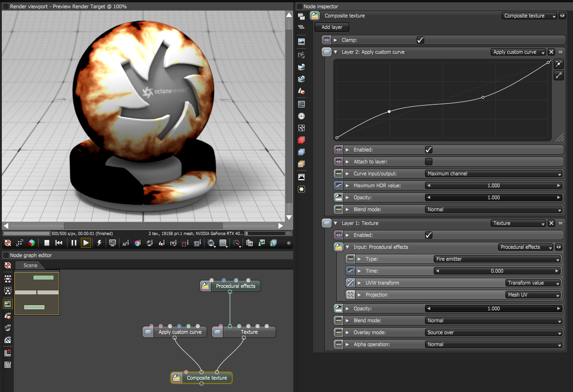Remove Layer 2 with its X button
573x392 pixels.
(x=551, y=52)
